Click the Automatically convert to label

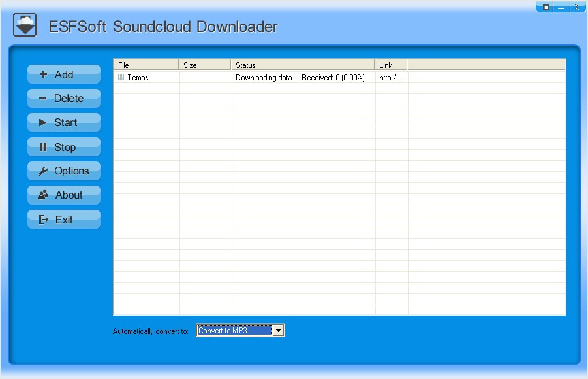click(150, 331)
